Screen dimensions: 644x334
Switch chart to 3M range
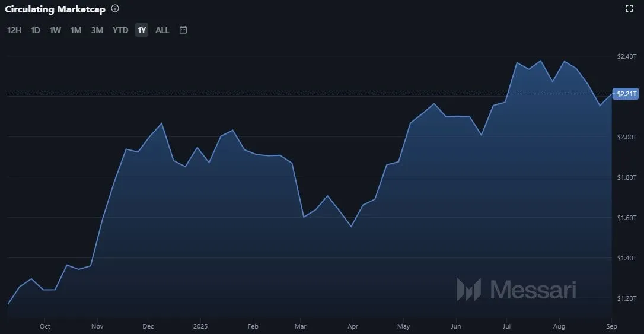pyautogui.click(x=97, y=30)
